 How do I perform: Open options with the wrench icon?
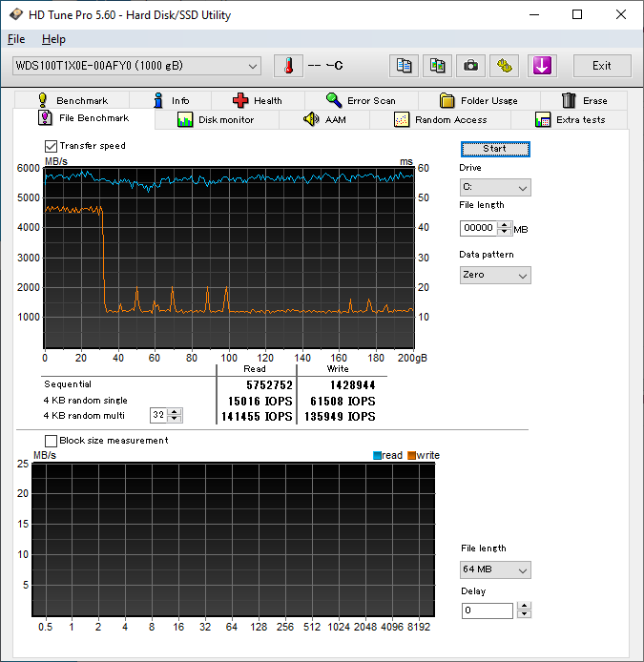coord(505,66)
